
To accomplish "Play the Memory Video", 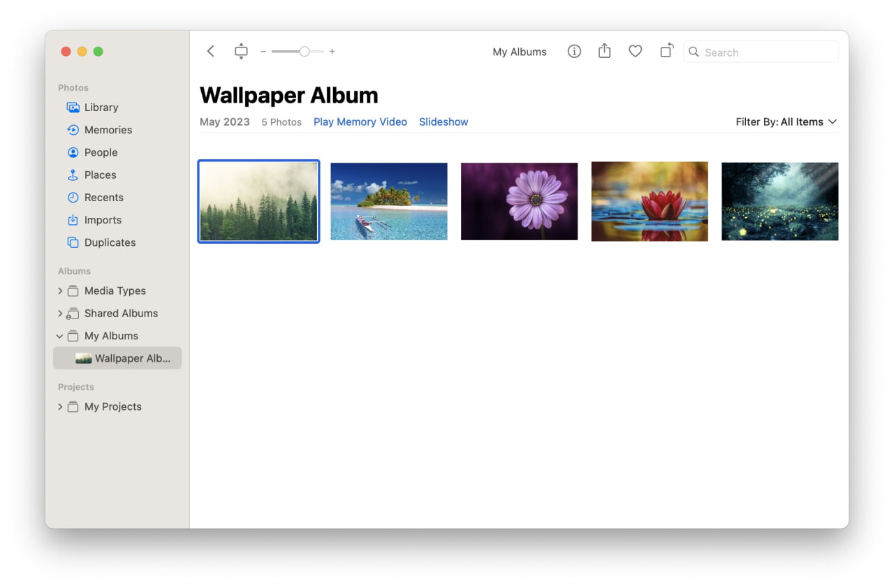I will point(360,122).
